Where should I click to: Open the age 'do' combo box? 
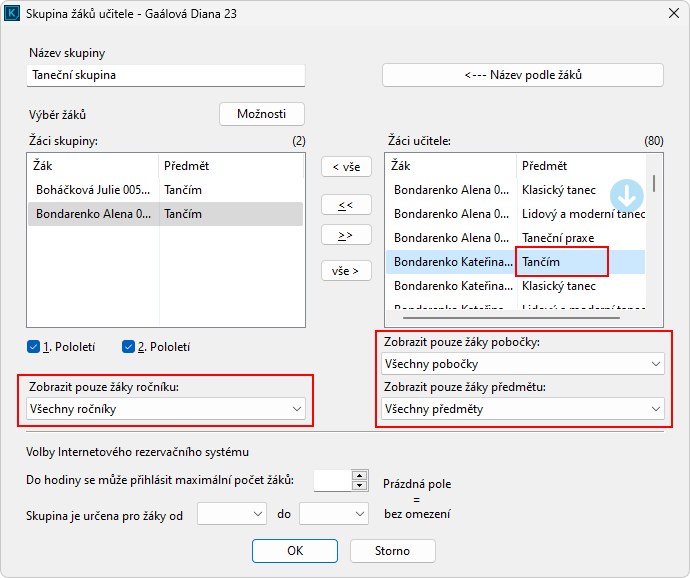[334, 513]
